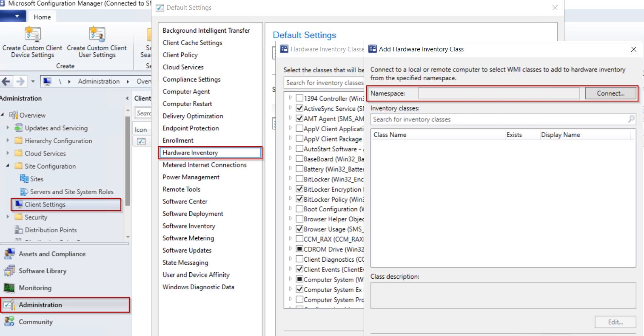Click inside the Namespace input field
644x336 pixels.
[498, 93]
